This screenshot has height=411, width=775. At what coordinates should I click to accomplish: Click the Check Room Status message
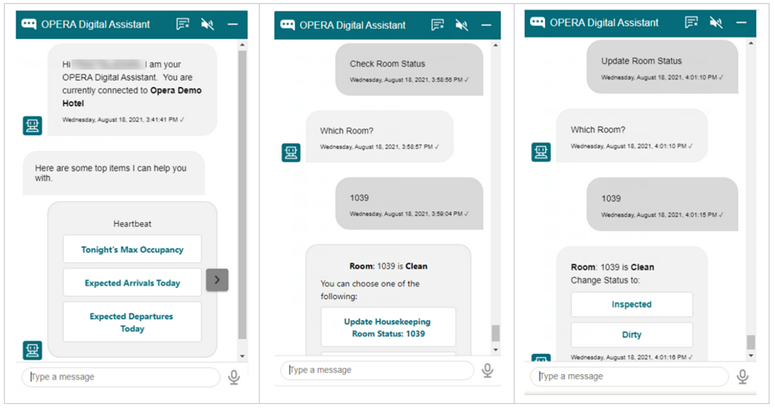pyautogui.click(x=409, y=70)
